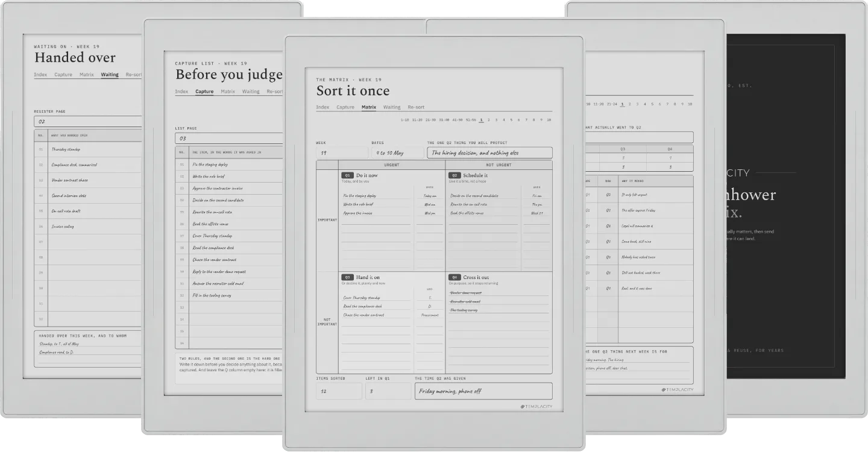Open the Capture tab on Before you judge page

click(204, 92)
